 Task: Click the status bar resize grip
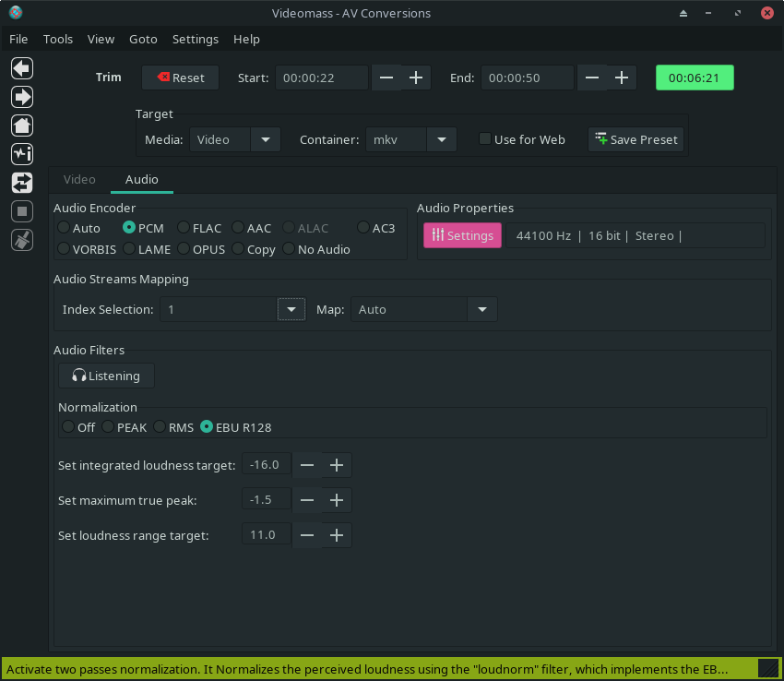click(x=768, y=668)
